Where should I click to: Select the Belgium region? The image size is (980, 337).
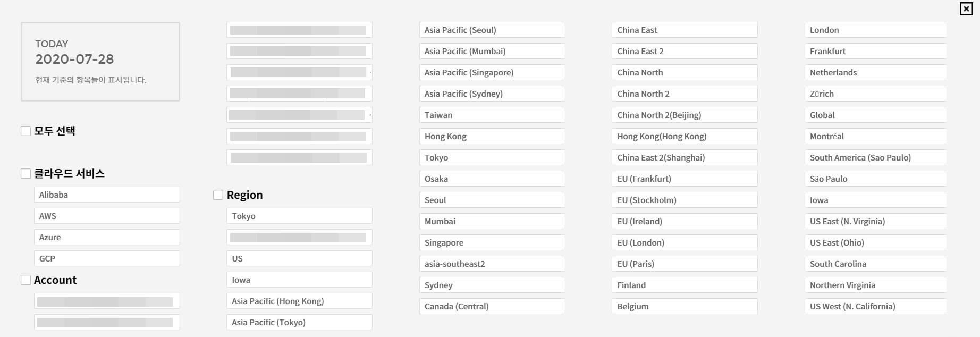tap(684, 306)
